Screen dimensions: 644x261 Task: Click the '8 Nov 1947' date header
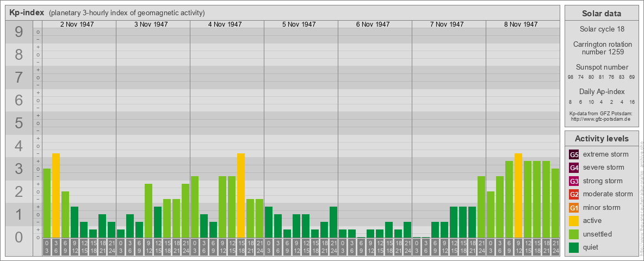point(521,24)
